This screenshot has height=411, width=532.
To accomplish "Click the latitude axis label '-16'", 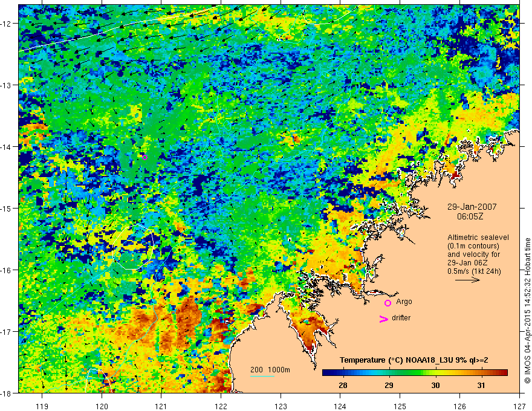I will (7, 270).
